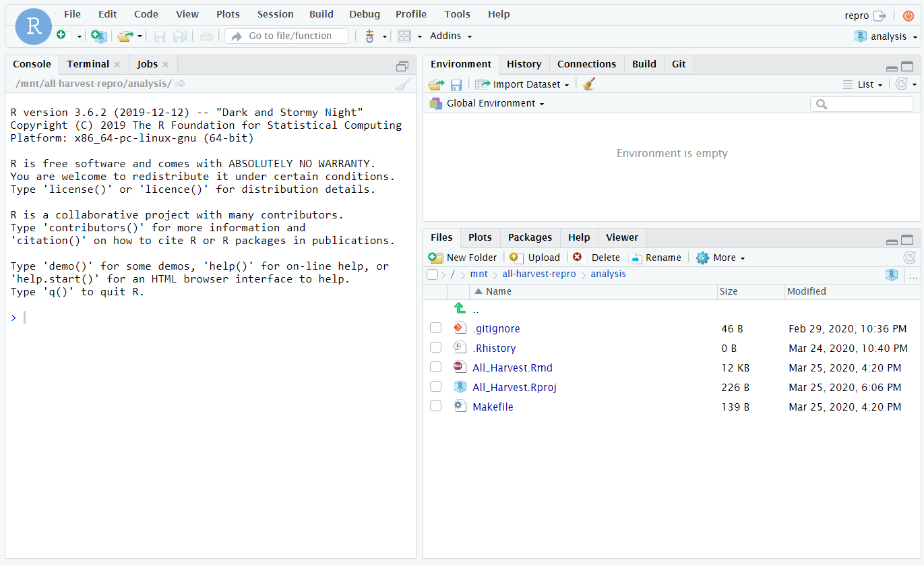
Task: Switch to the Git tab
Action: (x=679, y=64)
